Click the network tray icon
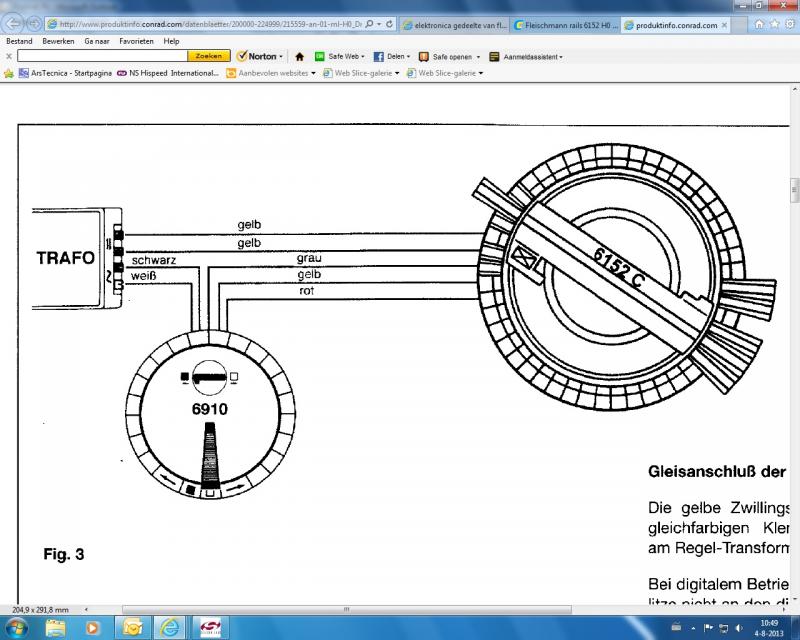The image size is (800, 640). click(x=723, y=628)
